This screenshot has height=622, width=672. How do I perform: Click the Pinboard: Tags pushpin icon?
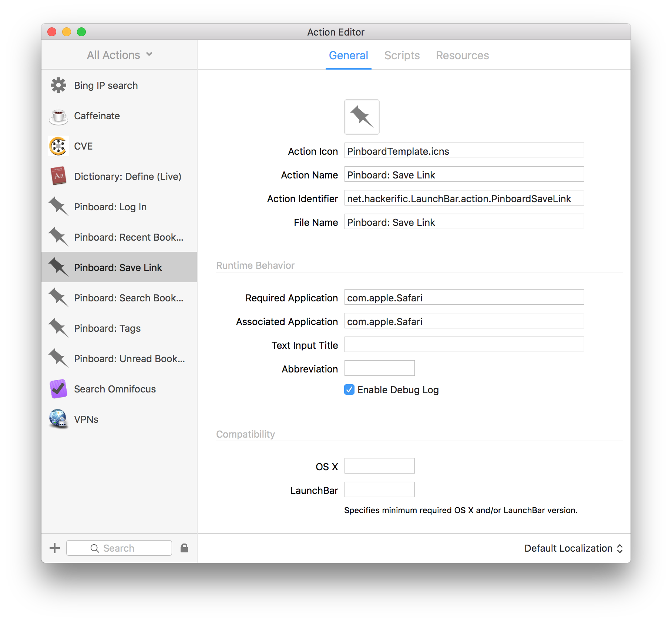[58, 328]
